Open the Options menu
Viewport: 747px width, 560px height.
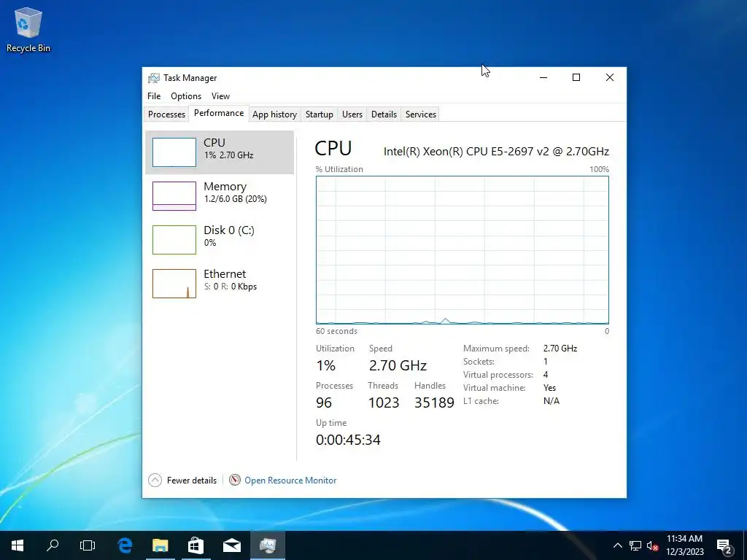186,96
